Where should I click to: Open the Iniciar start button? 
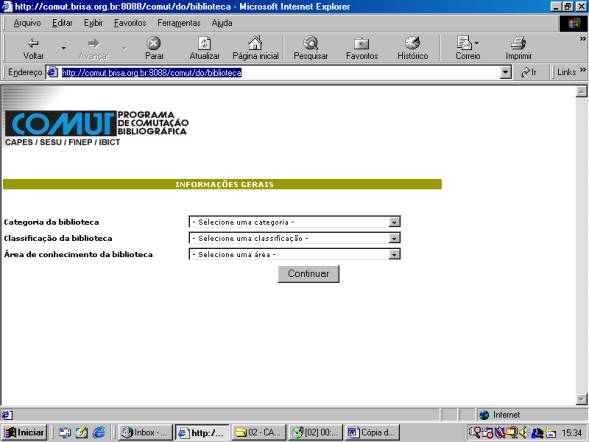tap(24, 433)
